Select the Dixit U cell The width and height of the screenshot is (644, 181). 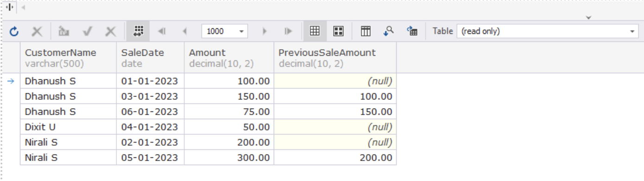click(68, 127)
